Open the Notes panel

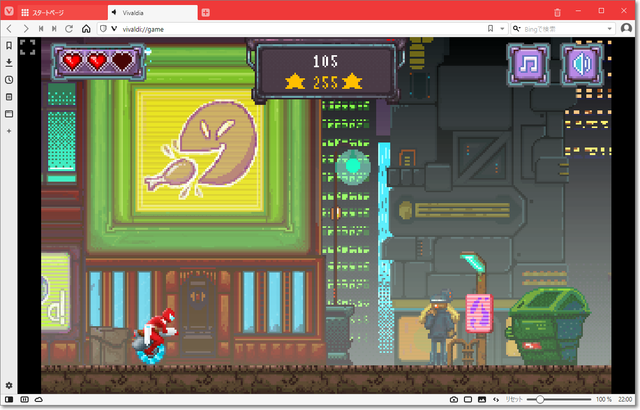point(9,97)
